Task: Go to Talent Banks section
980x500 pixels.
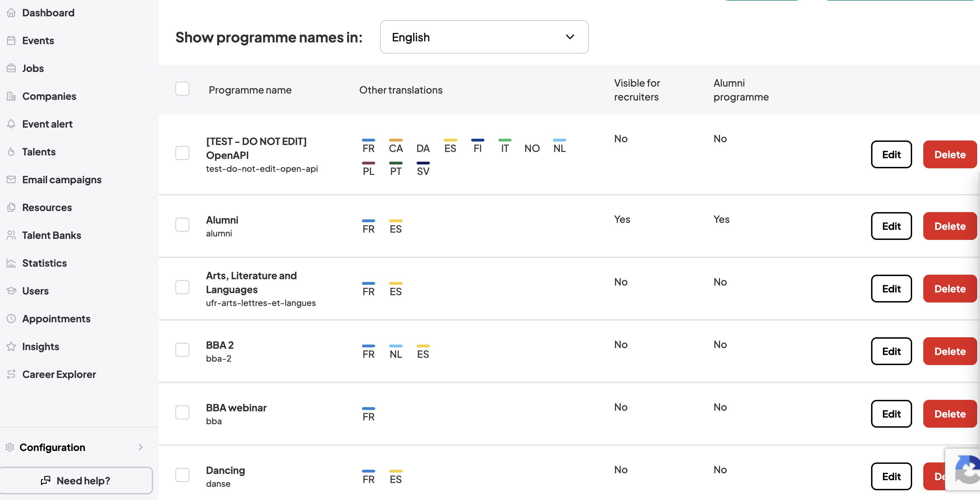Action: (52, 235)
